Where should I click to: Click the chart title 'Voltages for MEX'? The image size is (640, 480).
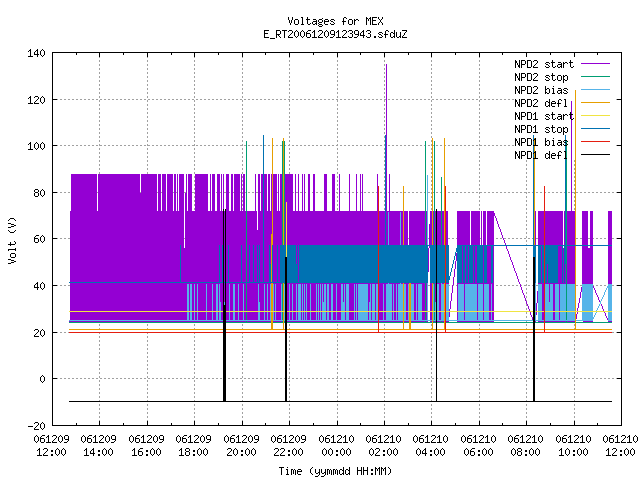click(335, 21)
